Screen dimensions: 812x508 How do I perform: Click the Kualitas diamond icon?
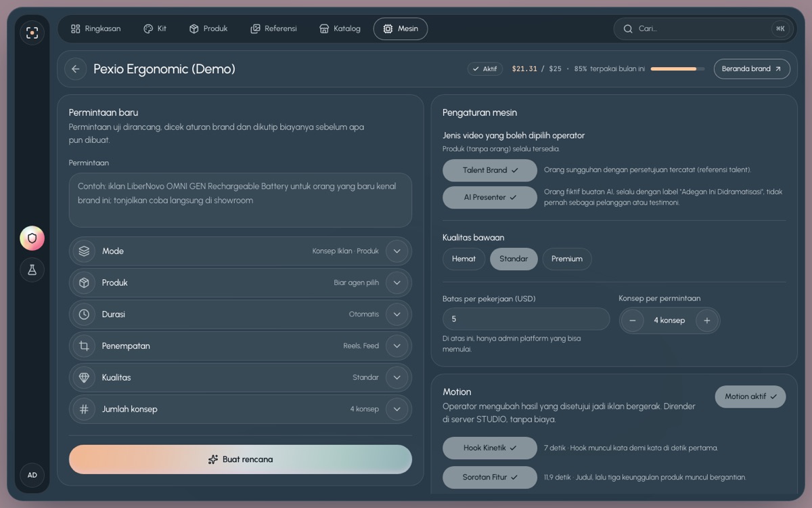tap(84, 377)
